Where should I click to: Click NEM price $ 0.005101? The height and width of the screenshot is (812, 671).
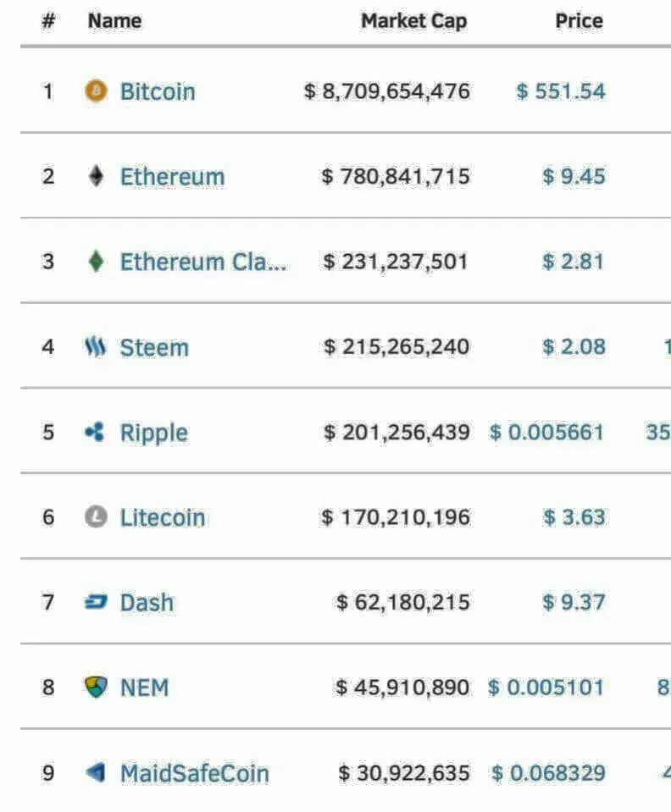pos(546,688)
